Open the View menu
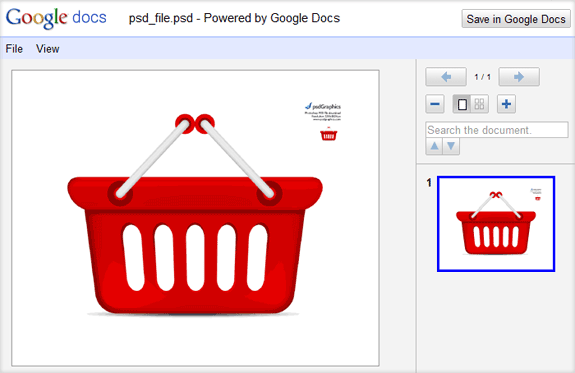 pyautogui.click(x=48, y=49)
